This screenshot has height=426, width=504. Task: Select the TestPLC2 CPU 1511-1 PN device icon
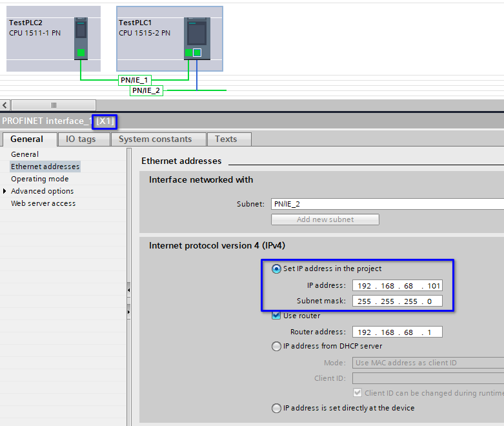81,38
